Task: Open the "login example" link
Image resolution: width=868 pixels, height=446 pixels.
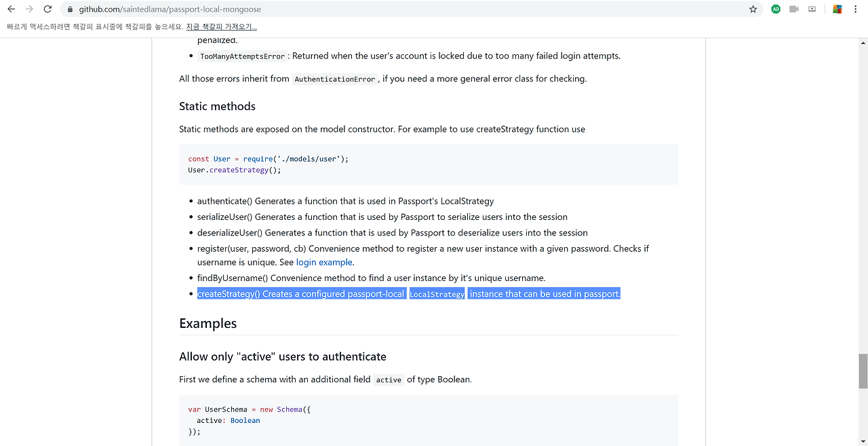Action: [324, 262]
